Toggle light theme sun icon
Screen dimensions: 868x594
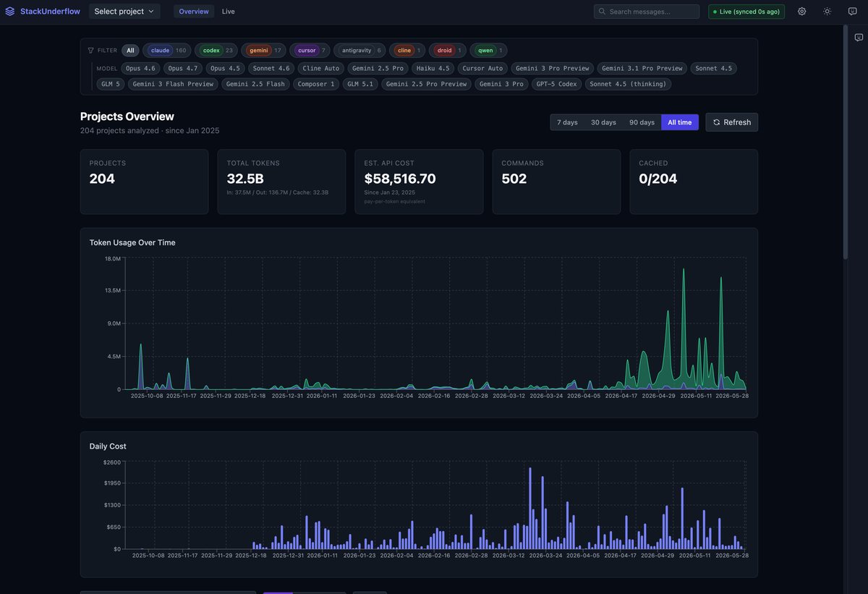(827, 11)
